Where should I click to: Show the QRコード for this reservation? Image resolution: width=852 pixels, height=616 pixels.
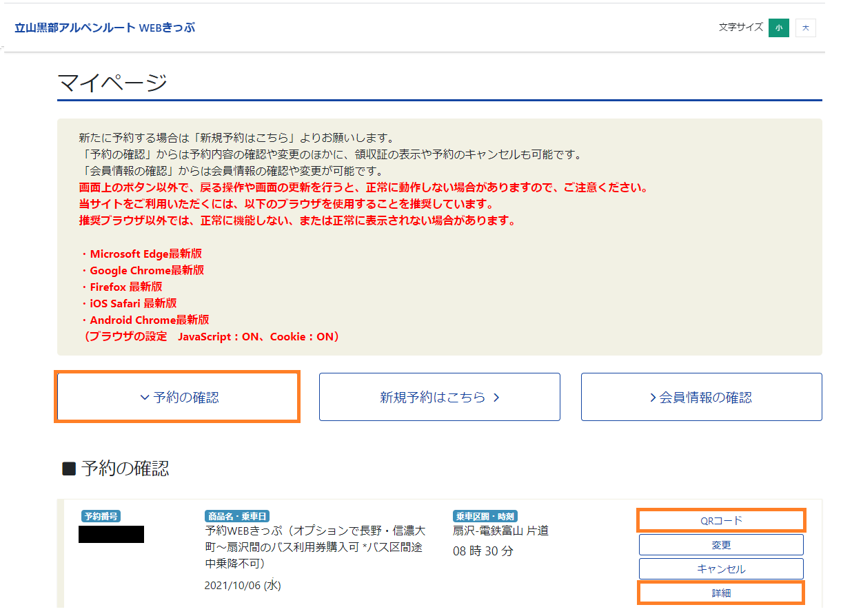[x=721, y=520]
